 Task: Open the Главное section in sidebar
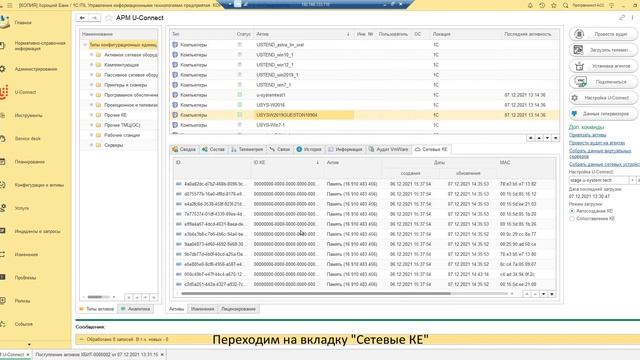coord(23,22)
